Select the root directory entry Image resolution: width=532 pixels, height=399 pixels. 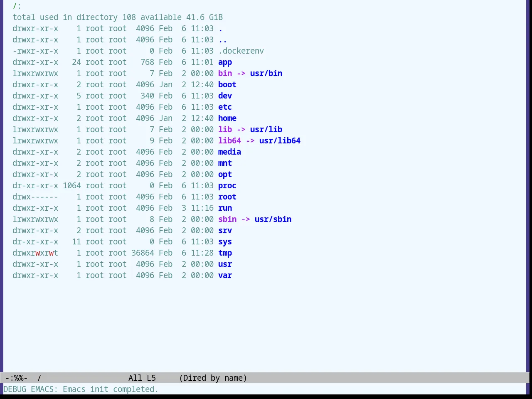coord(227,197)
